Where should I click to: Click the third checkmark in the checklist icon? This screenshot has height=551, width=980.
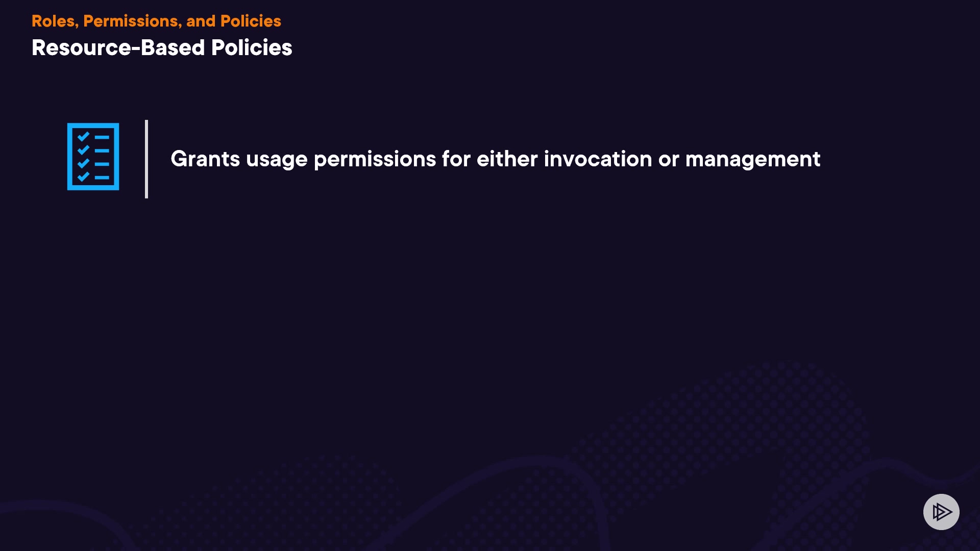[83, 163]
